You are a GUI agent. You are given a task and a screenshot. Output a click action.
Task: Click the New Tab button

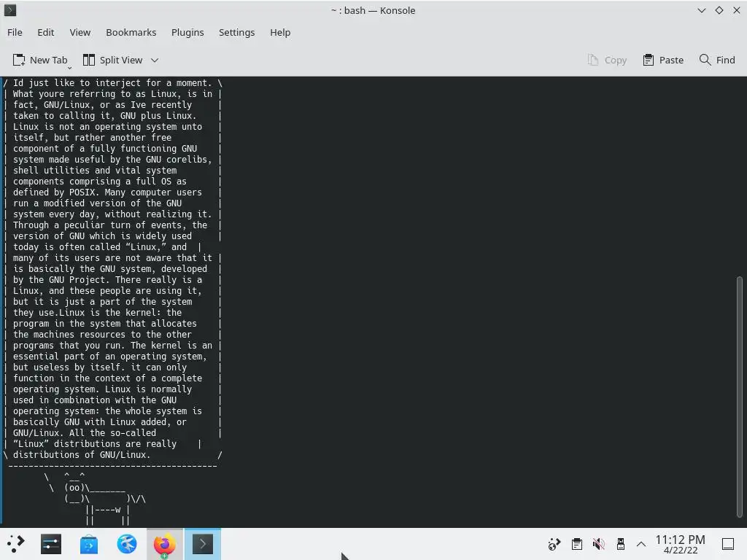[x=41, y=60]
